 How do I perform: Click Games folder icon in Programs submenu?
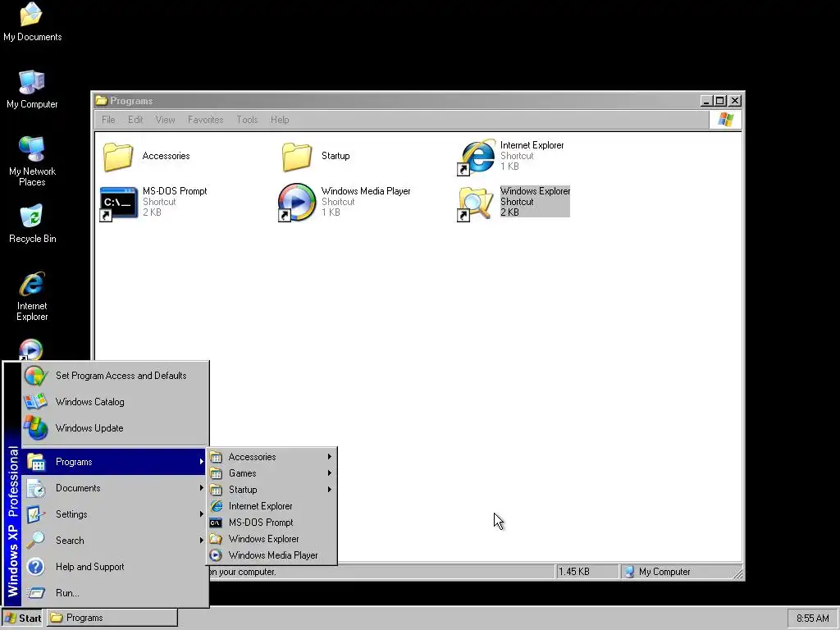coord(216,473)
